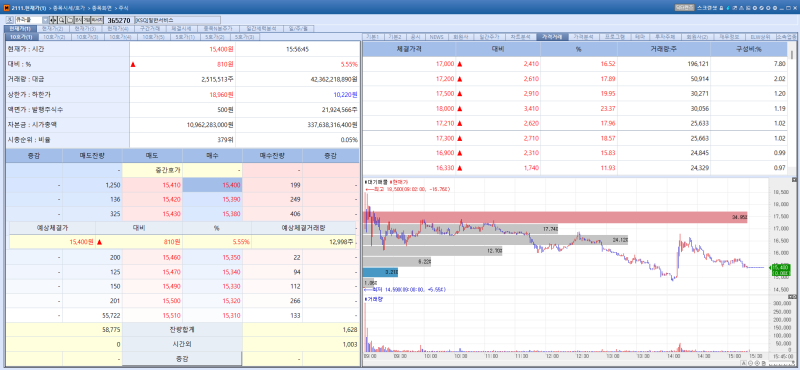Select the 5호가(3) sub-tab

pos(246,37)
